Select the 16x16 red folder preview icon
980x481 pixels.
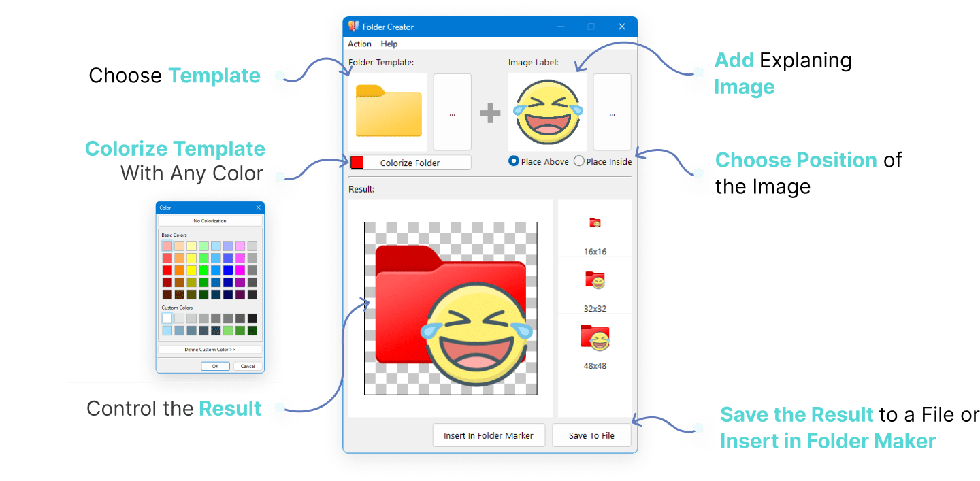pos(595,223)
